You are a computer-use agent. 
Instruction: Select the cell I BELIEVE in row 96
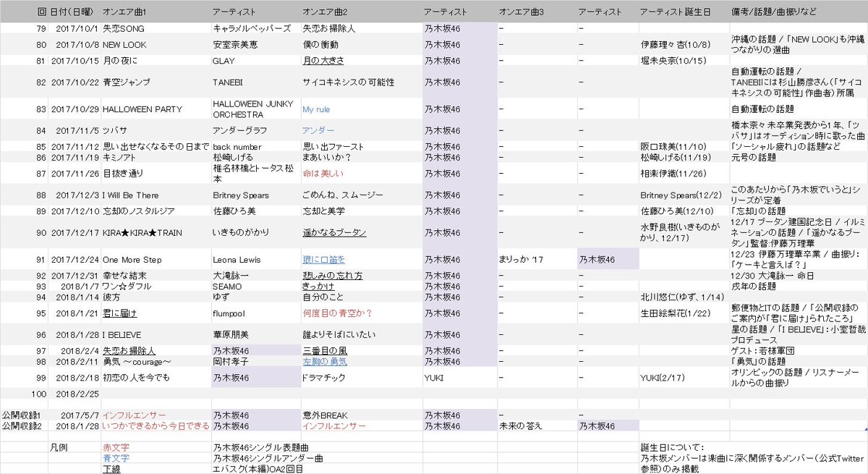click(122, 335)
